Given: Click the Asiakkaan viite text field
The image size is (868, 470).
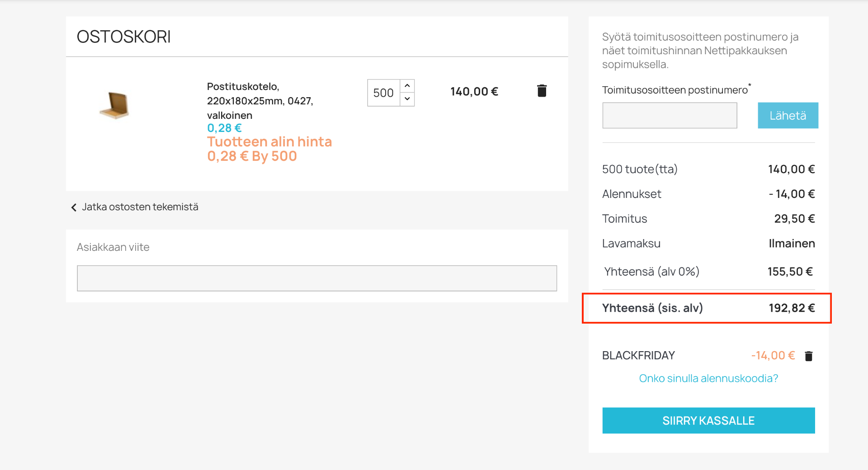Looking at the screenshot, I should (x=317, y=278).
